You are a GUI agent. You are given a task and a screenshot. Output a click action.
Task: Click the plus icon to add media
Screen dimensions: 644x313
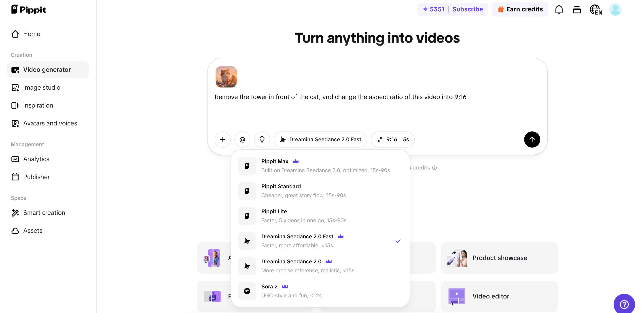tap(222, 140)
